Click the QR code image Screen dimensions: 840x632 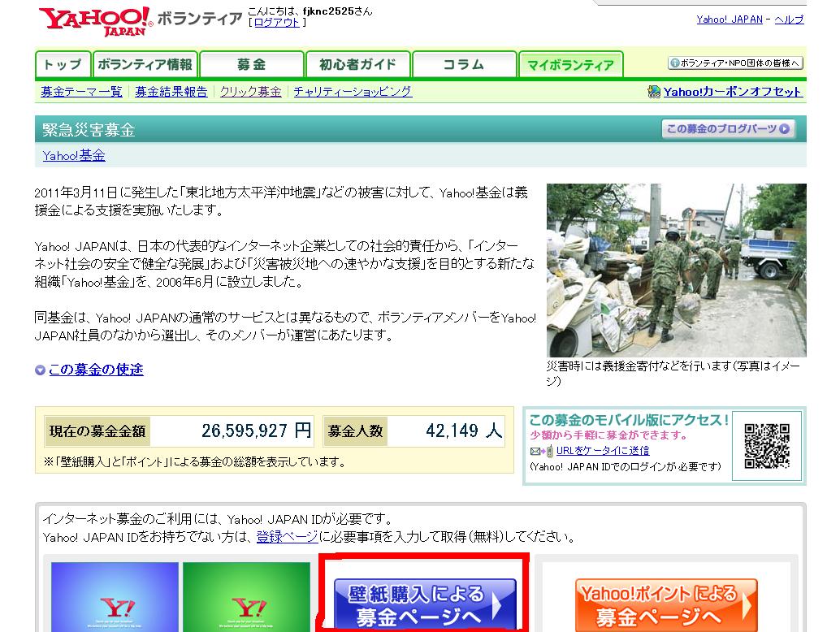coord(767,446)
